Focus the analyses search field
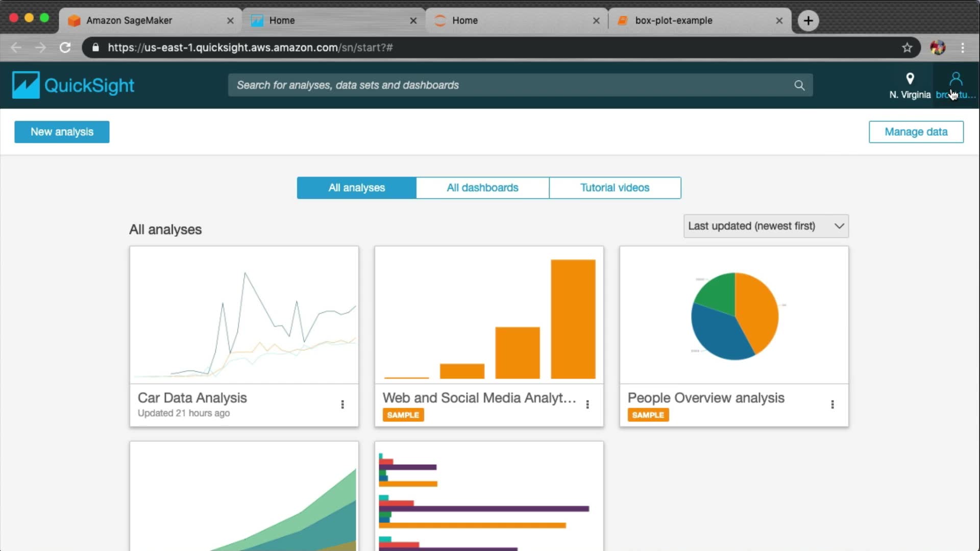Image resolution: width=980 pixels, height=551 pixels. point(510,85)
